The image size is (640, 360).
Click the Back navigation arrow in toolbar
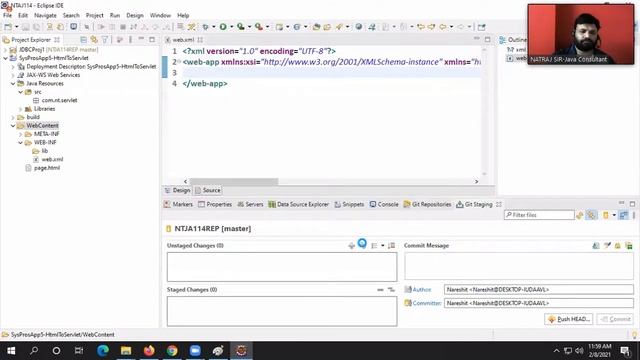tap(442, 27)
